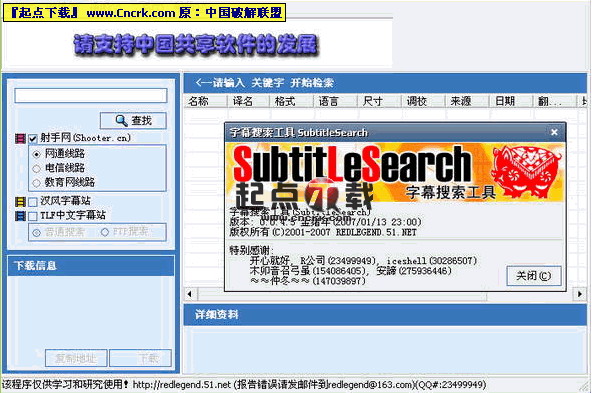Click the 该程序仅供学习和研究使用 status text
The image size is (592, 393).
tap(65, 385)
